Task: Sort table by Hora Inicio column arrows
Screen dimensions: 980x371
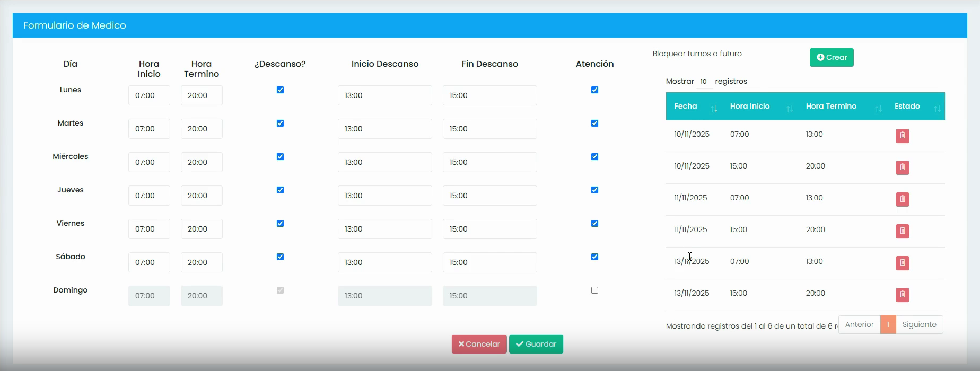Action: [790, 109]
